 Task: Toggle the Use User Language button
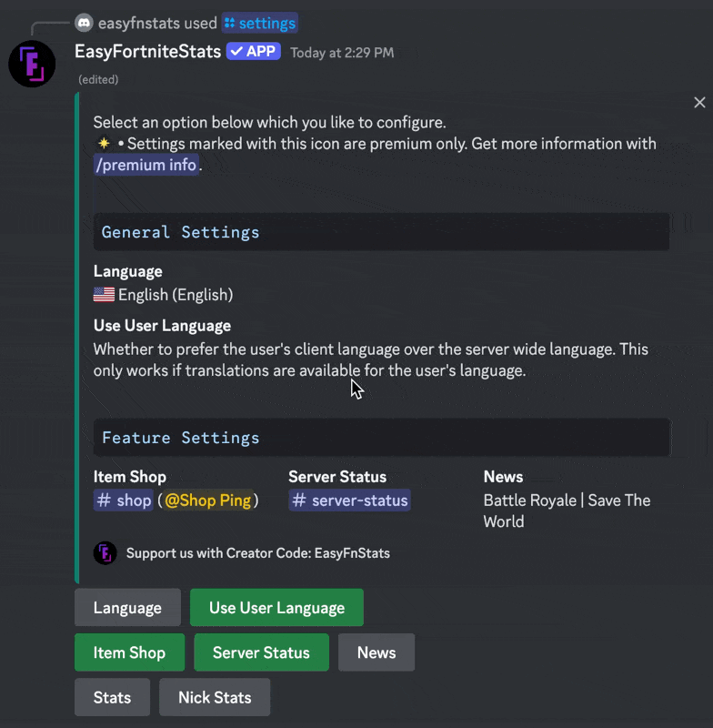276,608
